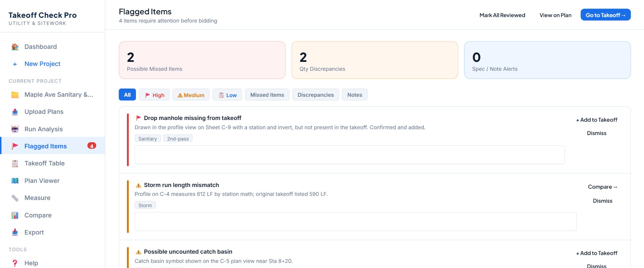Image resolution: width=644 pixels, height=268 pixels.
Task: Click the Takeoff Table clipboard icon
Action: (x=15, y=163)
